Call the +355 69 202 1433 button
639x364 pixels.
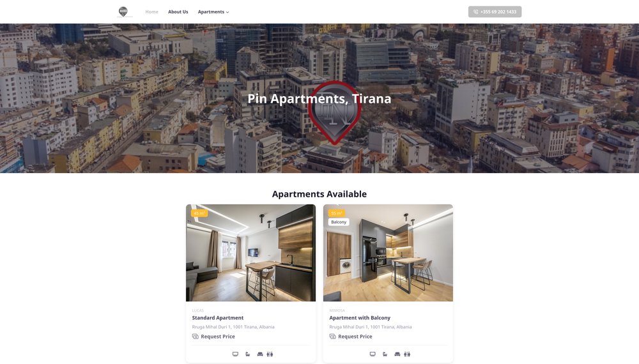[x=495, y=11]
